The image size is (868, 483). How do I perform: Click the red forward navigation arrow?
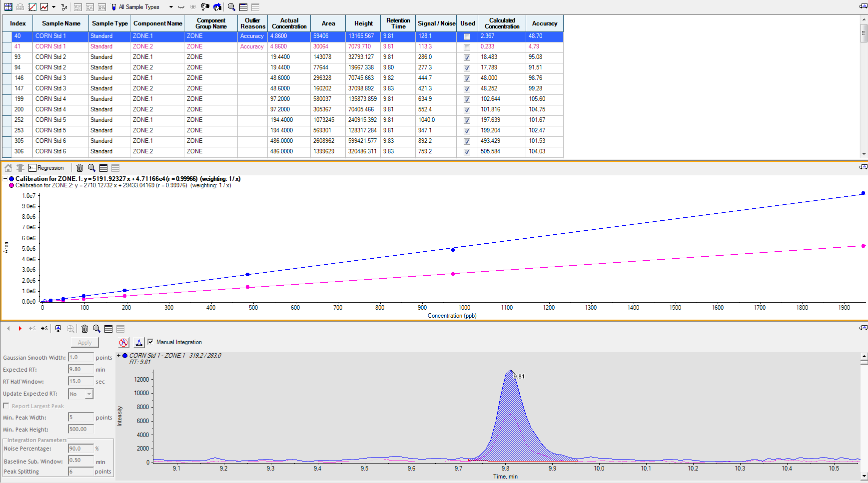coord(20,328)
